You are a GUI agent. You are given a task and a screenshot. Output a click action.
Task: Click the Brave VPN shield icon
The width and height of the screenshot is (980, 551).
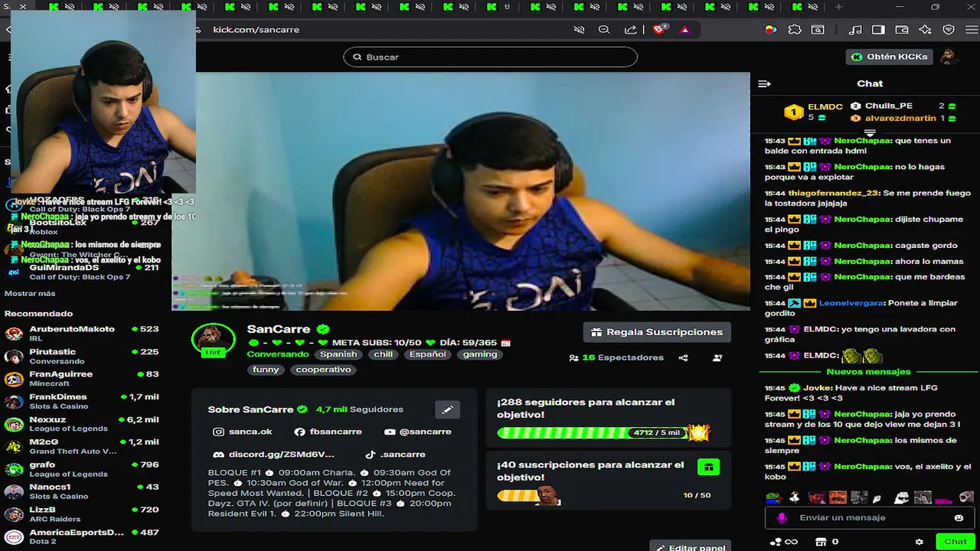pyautogui.click(x=949, y=30)
